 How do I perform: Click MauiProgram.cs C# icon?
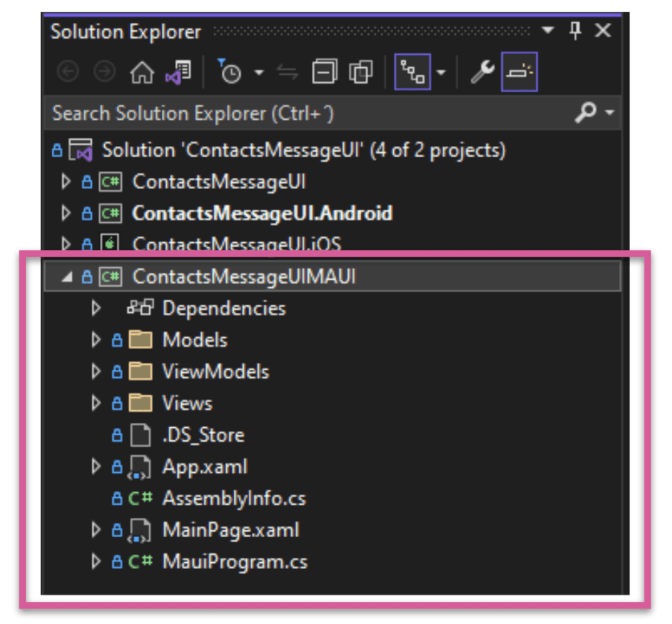click(140, 561)
